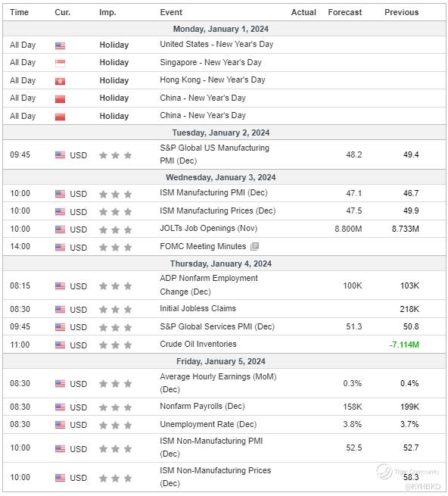Click the 48.2 manufacturing PMI forecast
Screen dimensions: 448x496
click(x=354, y=154)
